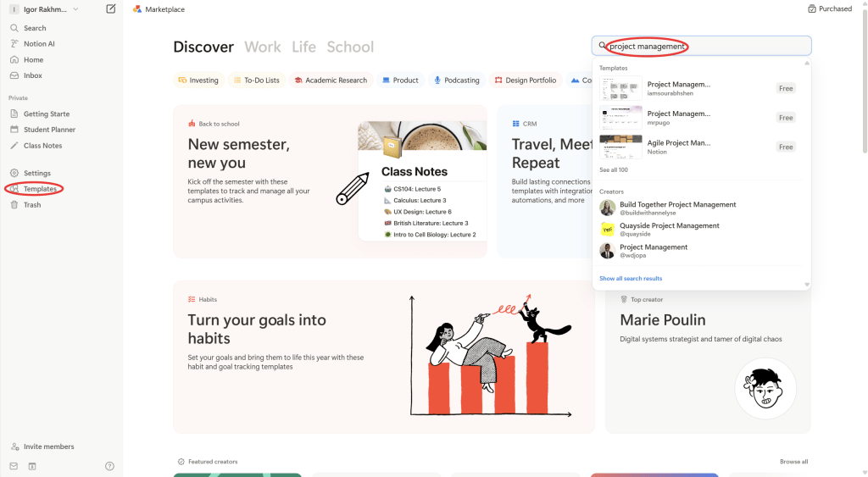Switch to the School tab
Screen dimensions: 868x477
[350, 47]
